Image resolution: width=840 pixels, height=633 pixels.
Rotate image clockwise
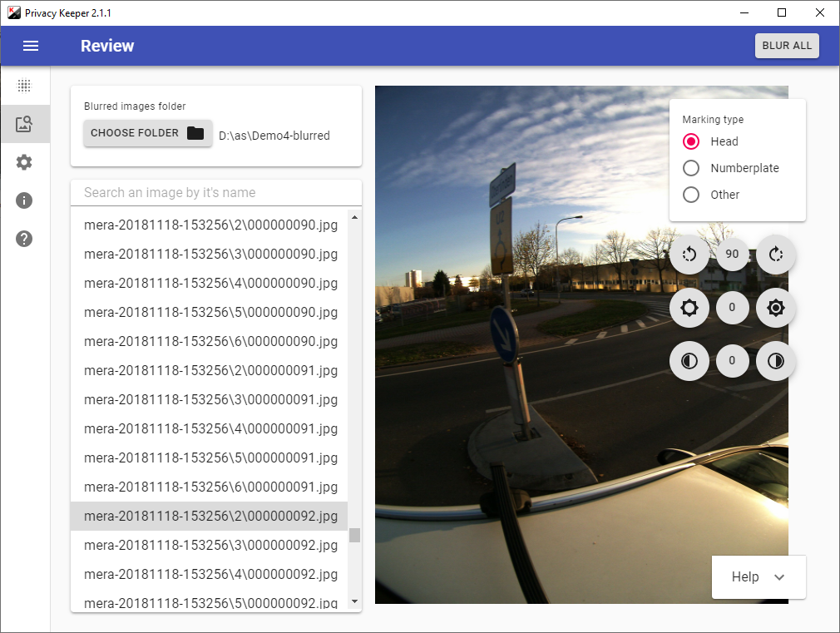click(x=776, y=254)
